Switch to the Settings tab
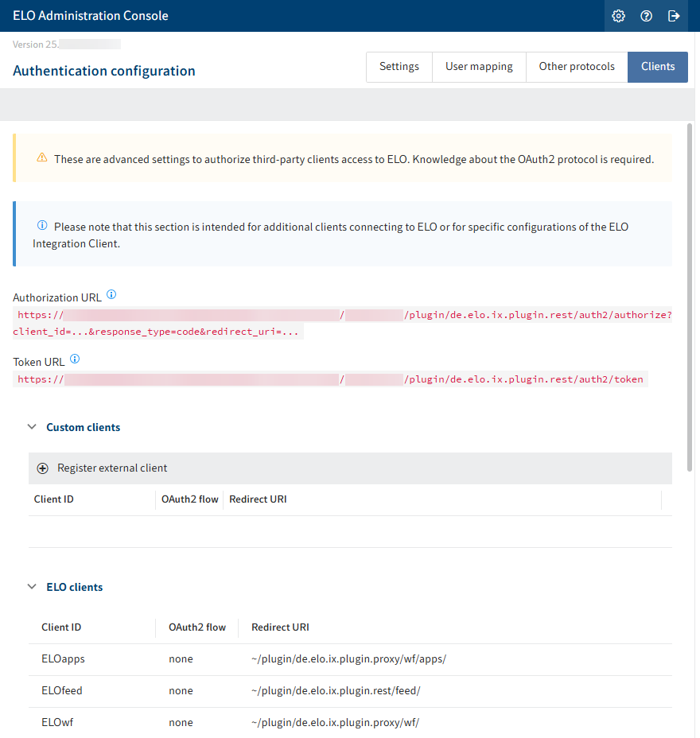This screenshot has height=738, width=700. click(x=399, y=67)
